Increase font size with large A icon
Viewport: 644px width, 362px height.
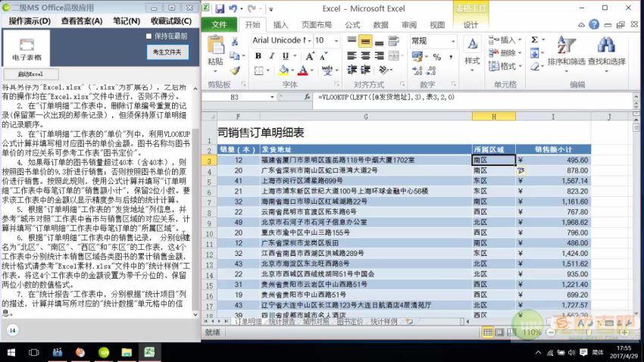pyautogui.click(x=309, y=56)
